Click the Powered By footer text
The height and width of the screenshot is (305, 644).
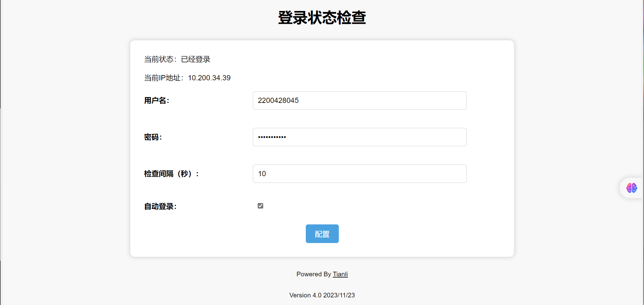tap(313, 274)
